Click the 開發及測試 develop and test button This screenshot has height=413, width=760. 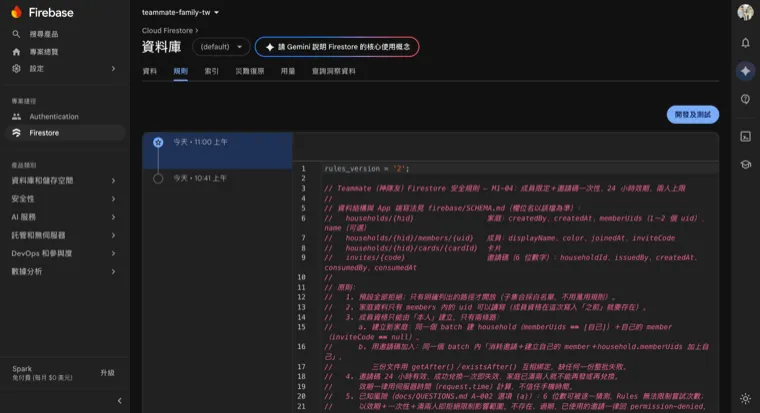click(693, 114)
